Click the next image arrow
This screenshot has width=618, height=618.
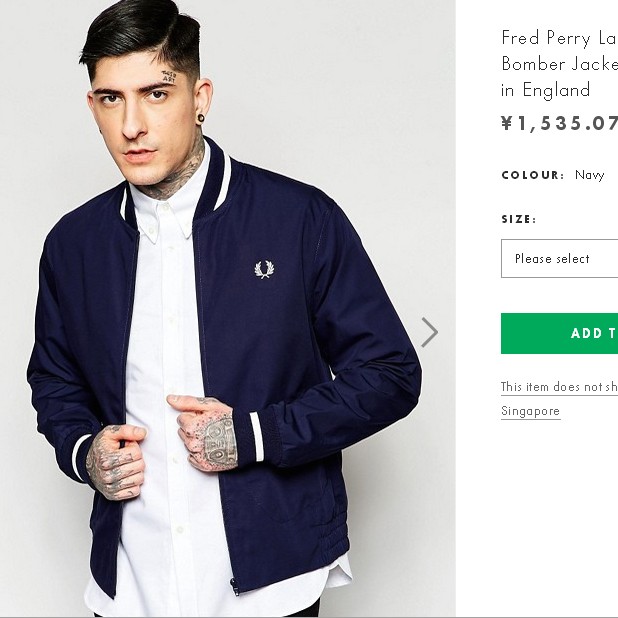click(x=429, y=332)
